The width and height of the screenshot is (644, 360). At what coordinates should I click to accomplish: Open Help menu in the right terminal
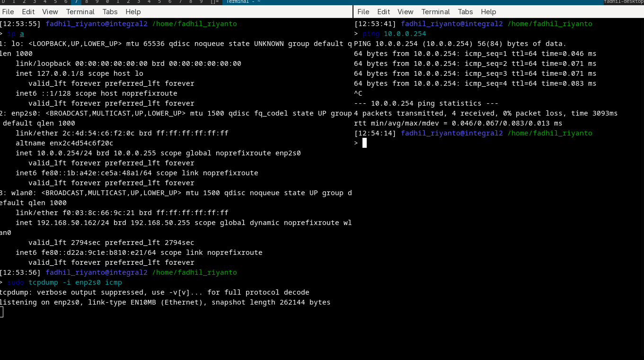click(488, 11)
